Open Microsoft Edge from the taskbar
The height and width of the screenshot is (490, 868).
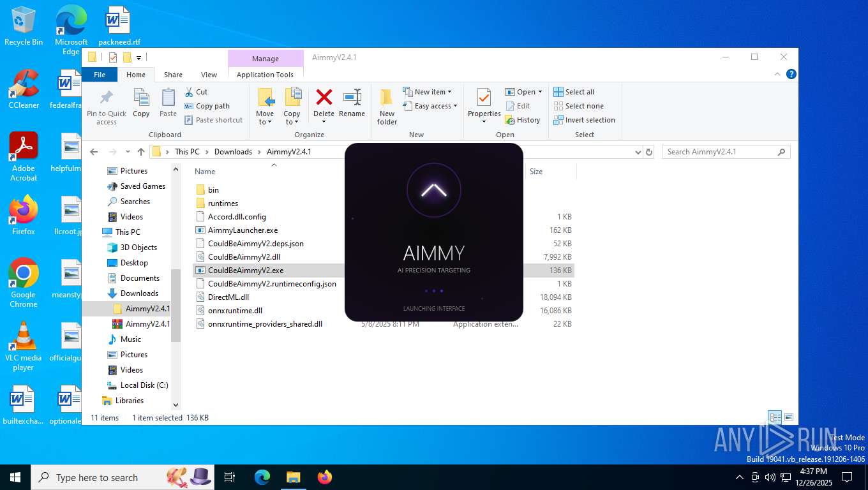tap(262, 477)
